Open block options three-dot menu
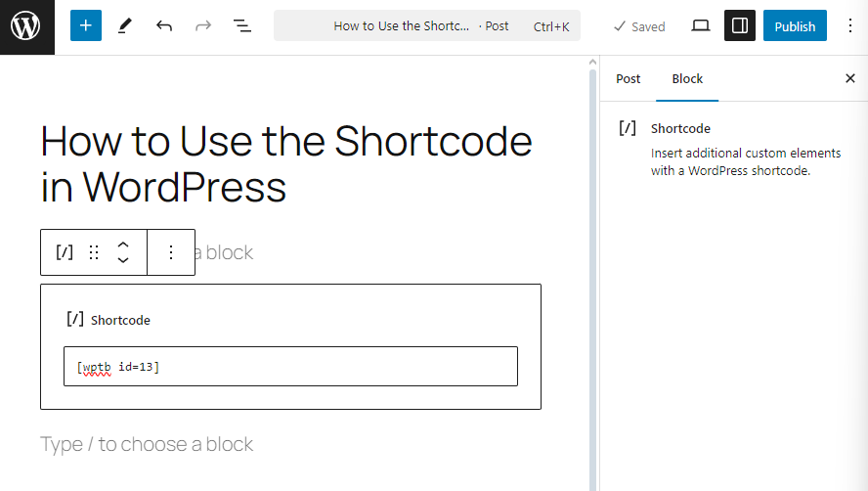 (171, 252)
